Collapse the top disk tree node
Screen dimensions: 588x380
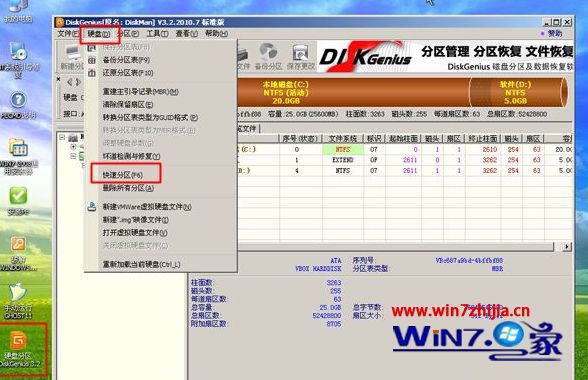click(62, 137)
